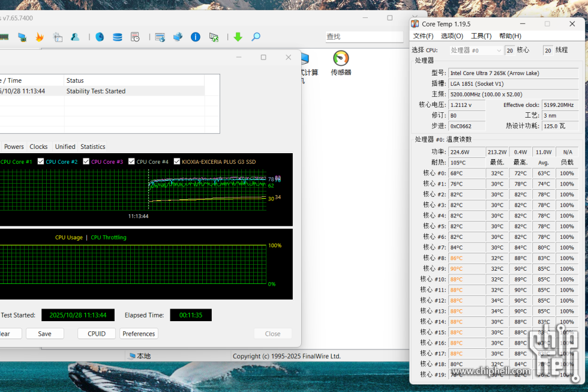Click the green download arrow icon
588x392 pixels.
click(238, 37)
